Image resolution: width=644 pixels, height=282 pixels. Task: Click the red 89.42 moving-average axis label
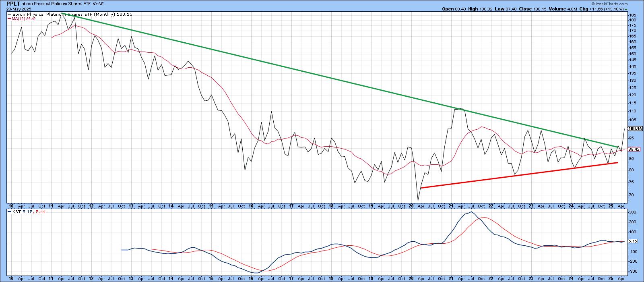(x=634, y=149)
